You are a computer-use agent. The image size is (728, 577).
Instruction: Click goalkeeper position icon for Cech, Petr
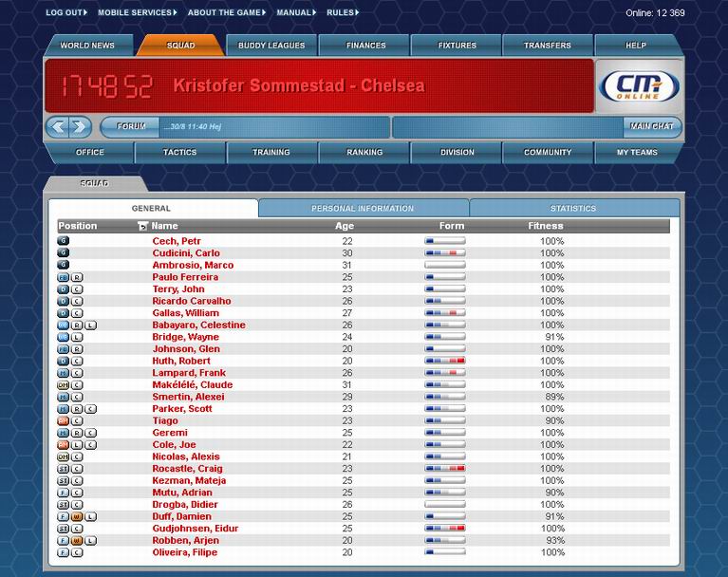64,241
